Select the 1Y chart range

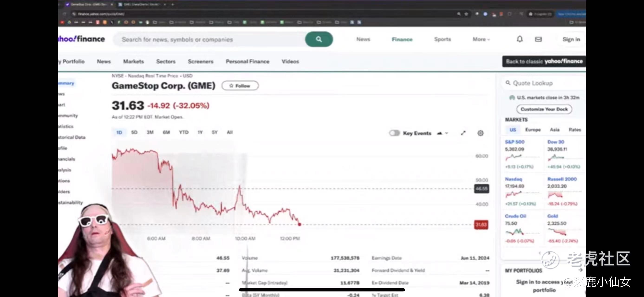200,132
